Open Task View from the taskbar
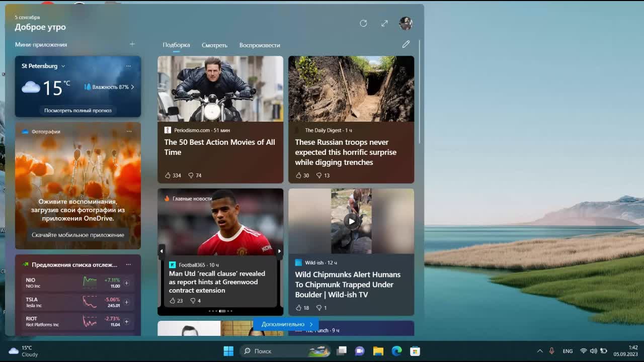 point(342,351)
